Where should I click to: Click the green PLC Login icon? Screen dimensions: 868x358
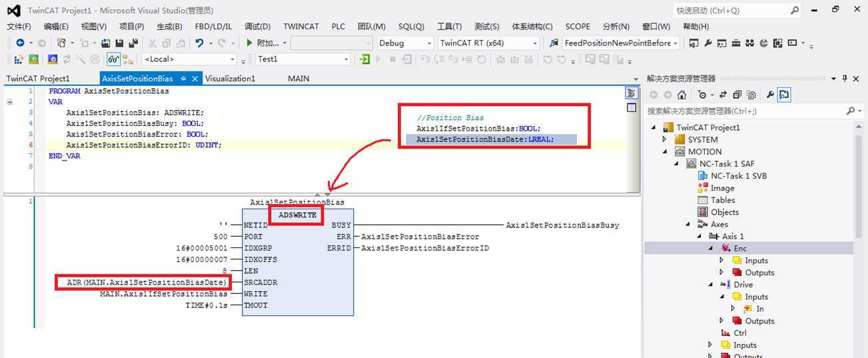(x=364, y=59)
